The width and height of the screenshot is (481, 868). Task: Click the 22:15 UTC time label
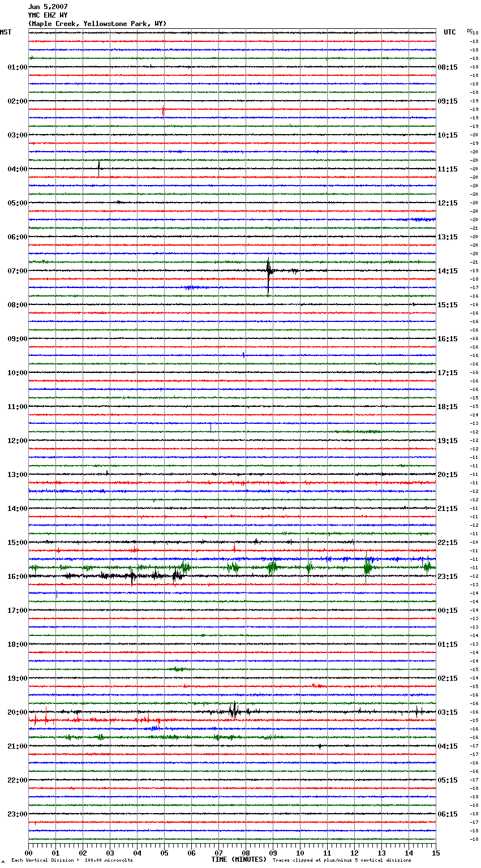coord(448,543)
